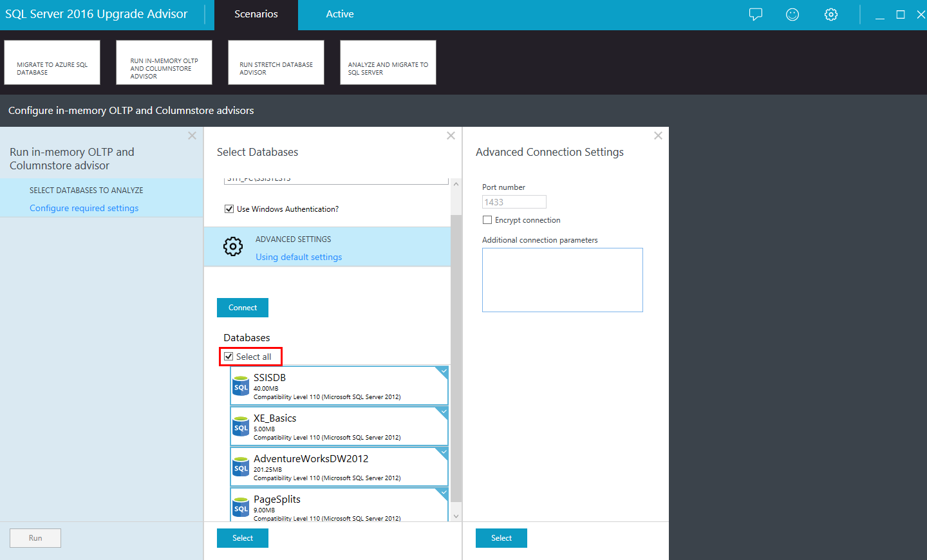Toggle Use Windows Authentication checkbox
Viewport: 927px width, 560px height.
[229, 209]
